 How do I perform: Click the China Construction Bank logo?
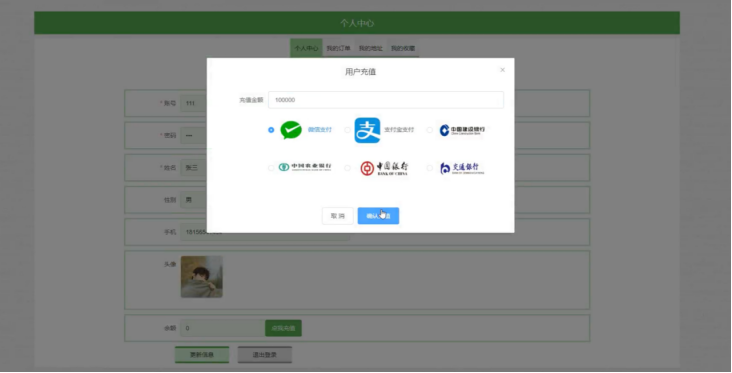tap(462, 130)
